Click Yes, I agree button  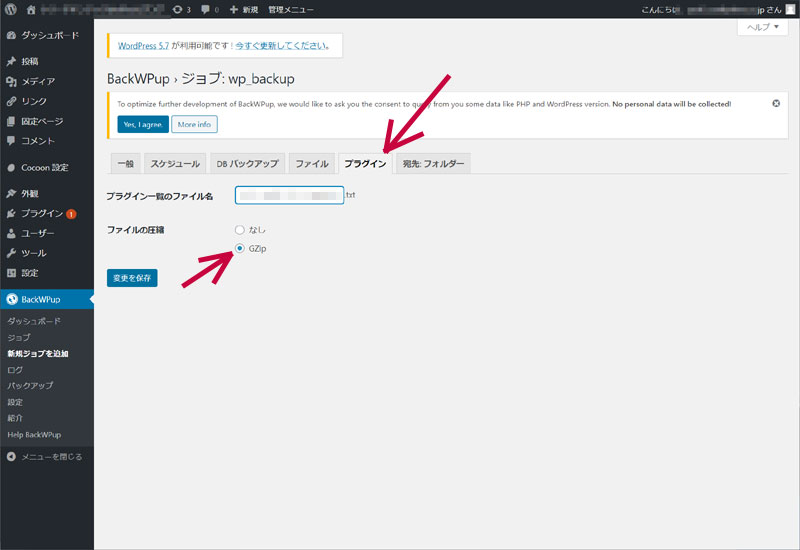(x=143, y=124)
